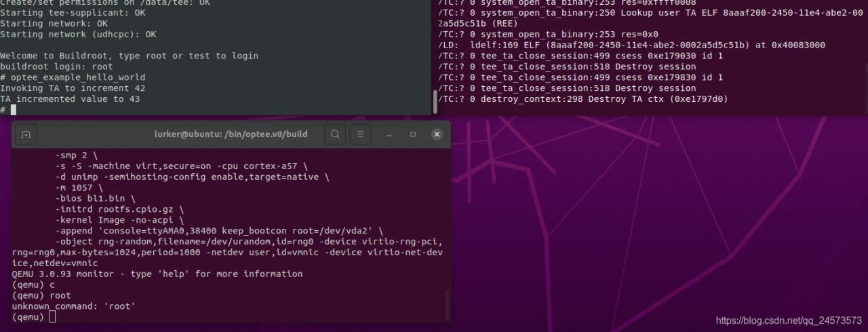Click 'Starting network (udhcpc): OK' line

(78, 34)
